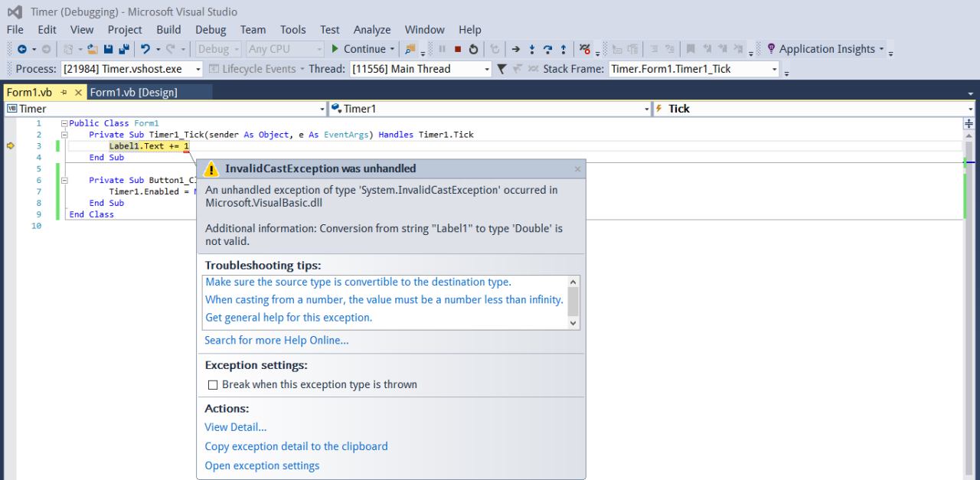980x480 pixels.
Task: Restart debugging with the circular arrow icon
Action: click(x=474, y=49)
